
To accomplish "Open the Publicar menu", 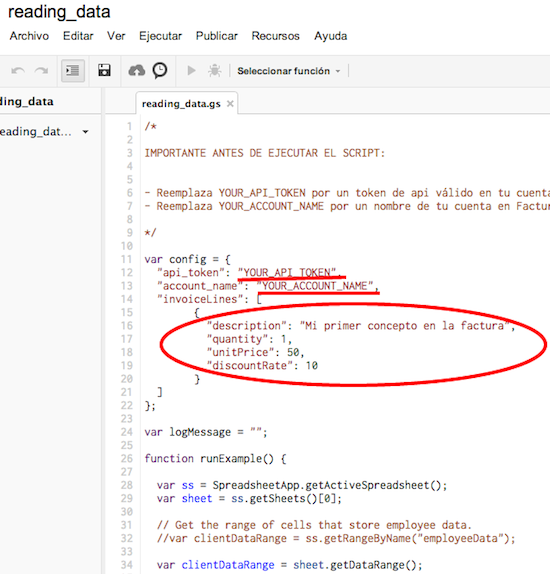I will [x=217, y=36].
